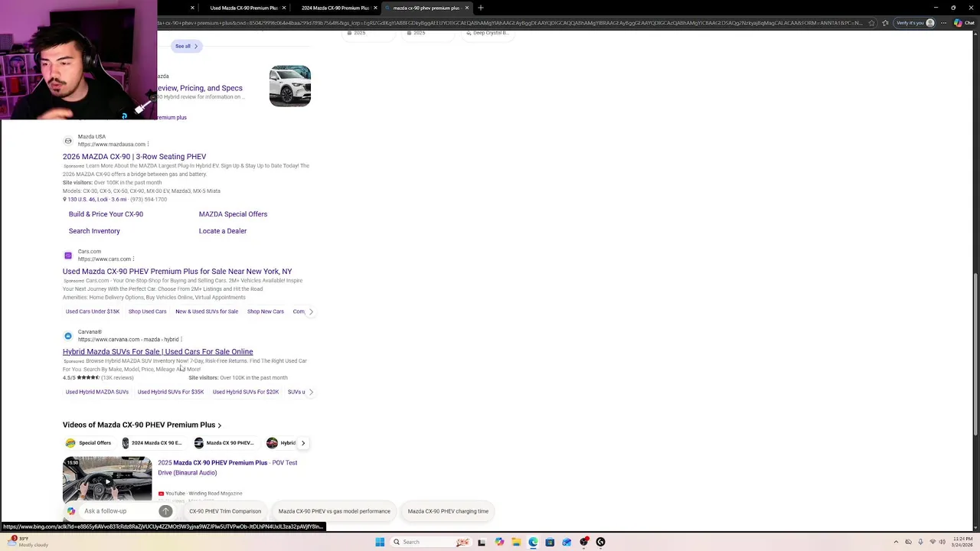This screenshot has height=551, width=980.
Task: Click the Verify it's you profile button
Action: pos(916,23)
